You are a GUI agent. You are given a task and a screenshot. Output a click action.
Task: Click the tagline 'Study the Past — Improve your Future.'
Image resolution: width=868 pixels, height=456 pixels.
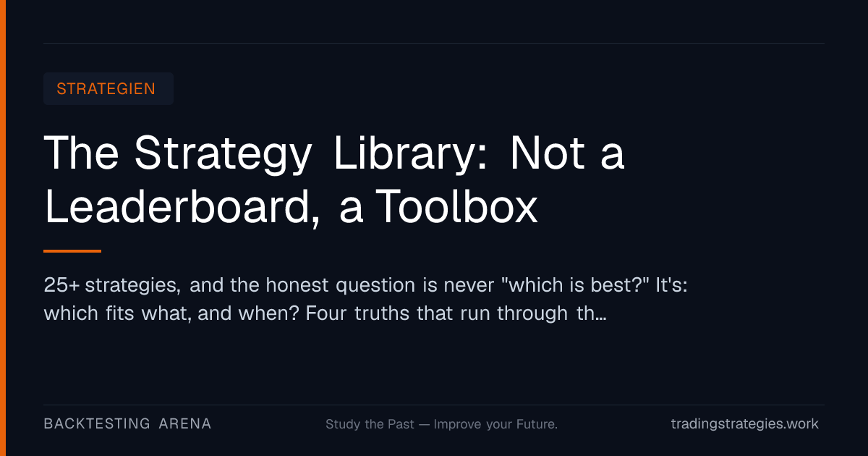pyautogui.click(x=441, y=424)
